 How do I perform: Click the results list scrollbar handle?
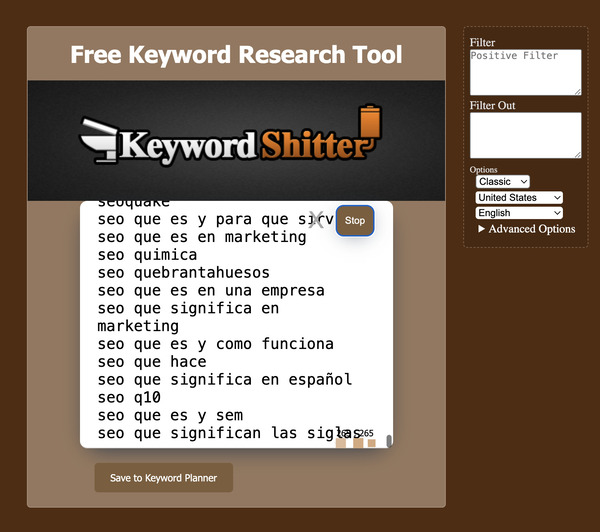[x=389, y=441]
